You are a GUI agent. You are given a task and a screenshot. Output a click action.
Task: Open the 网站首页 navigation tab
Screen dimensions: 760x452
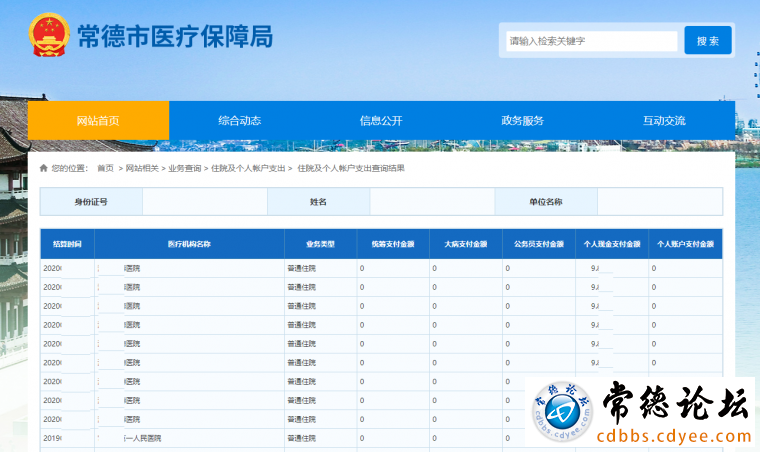pyautogui.click(x=98, y=121)
